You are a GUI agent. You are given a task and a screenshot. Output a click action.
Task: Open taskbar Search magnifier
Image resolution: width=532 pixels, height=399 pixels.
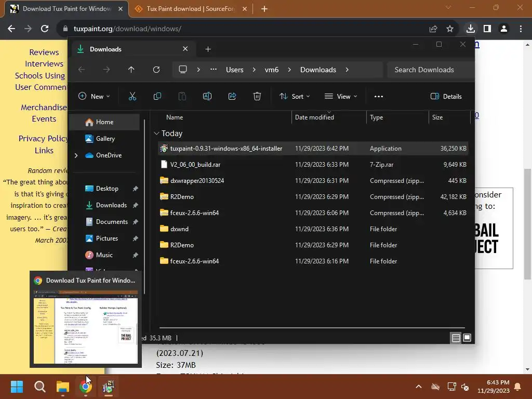[x=39, y=387]
